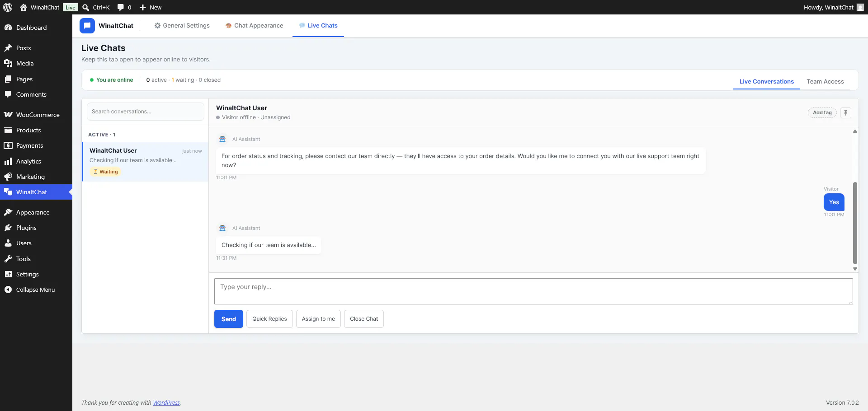Open the General Settings tab
Image resolution: width=868 pixels, height=411 pixels.
click(182, 26)
